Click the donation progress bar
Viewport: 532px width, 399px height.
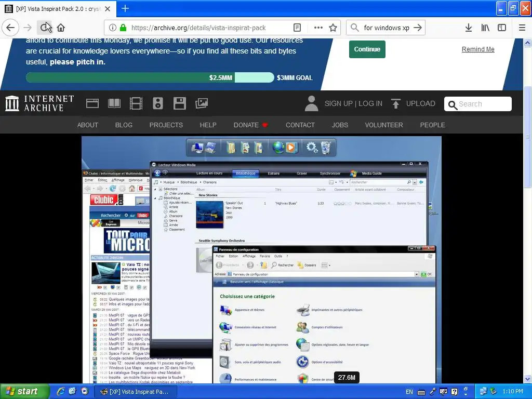point(150,77)
